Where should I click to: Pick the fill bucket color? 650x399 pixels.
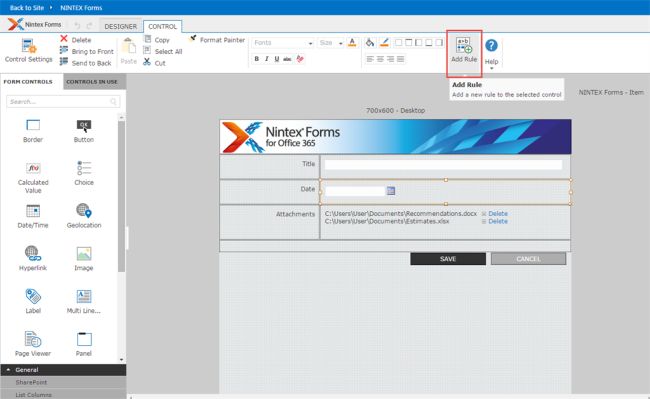click(x=370, y=42)
